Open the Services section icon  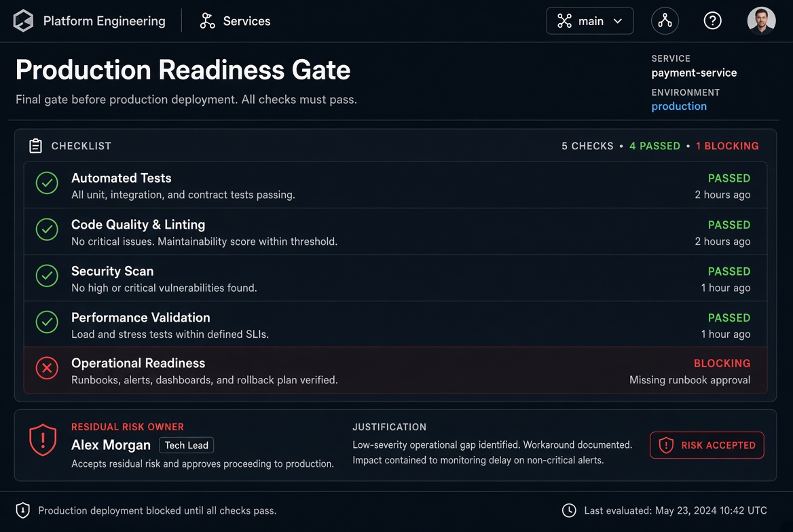(207, 21)
